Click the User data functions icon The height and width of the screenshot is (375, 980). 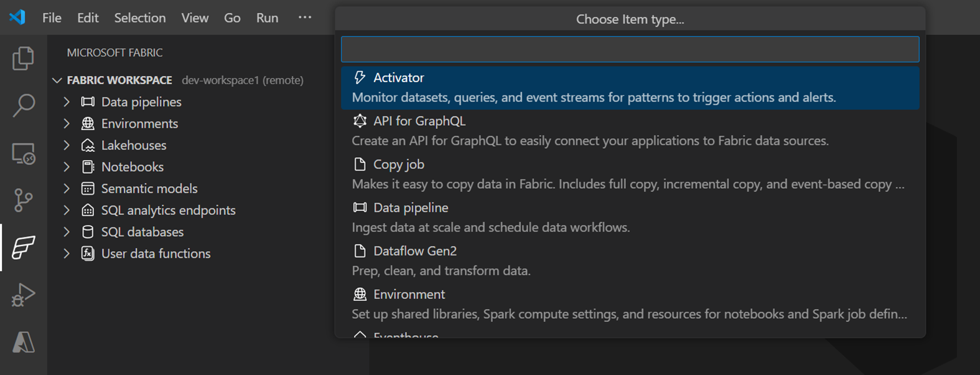(88, 254)
